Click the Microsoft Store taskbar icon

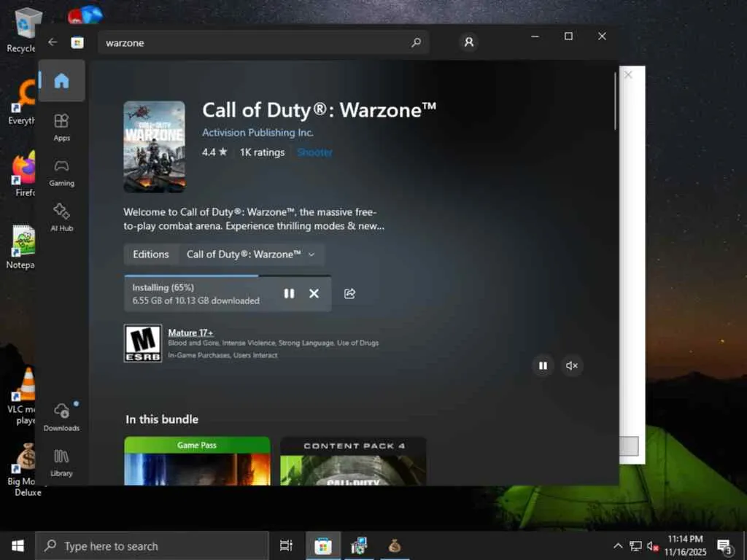(322, 545)
